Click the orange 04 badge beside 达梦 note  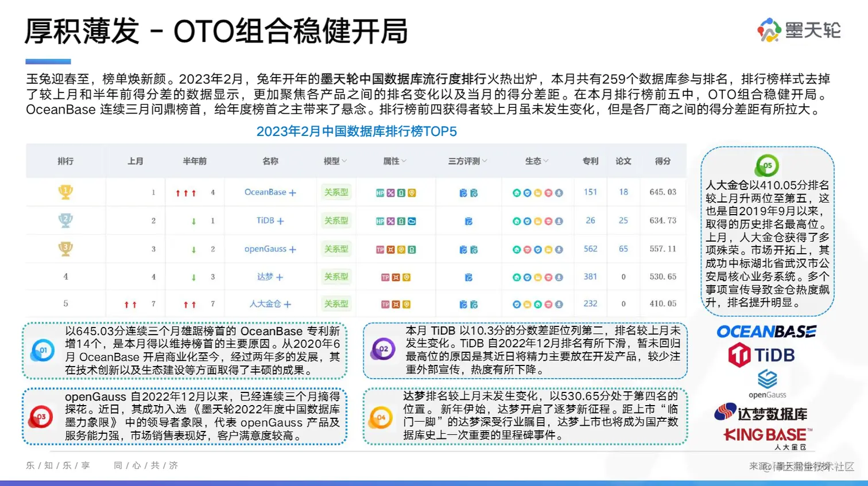381,418
